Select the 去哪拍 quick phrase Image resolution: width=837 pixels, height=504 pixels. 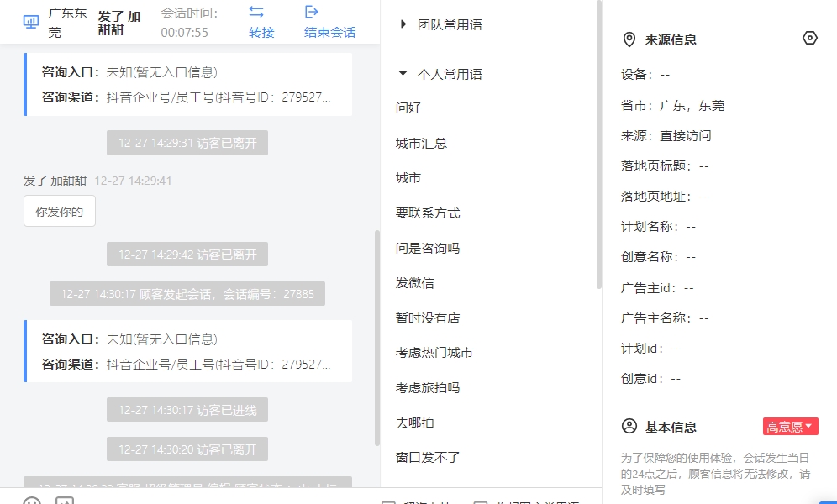click(x=415, y=423)
